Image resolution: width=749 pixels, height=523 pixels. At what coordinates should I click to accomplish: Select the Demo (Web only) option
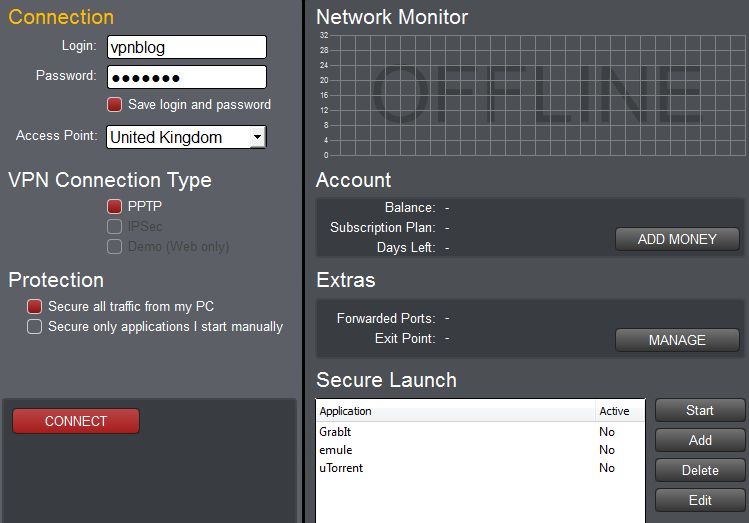point(115,246)
